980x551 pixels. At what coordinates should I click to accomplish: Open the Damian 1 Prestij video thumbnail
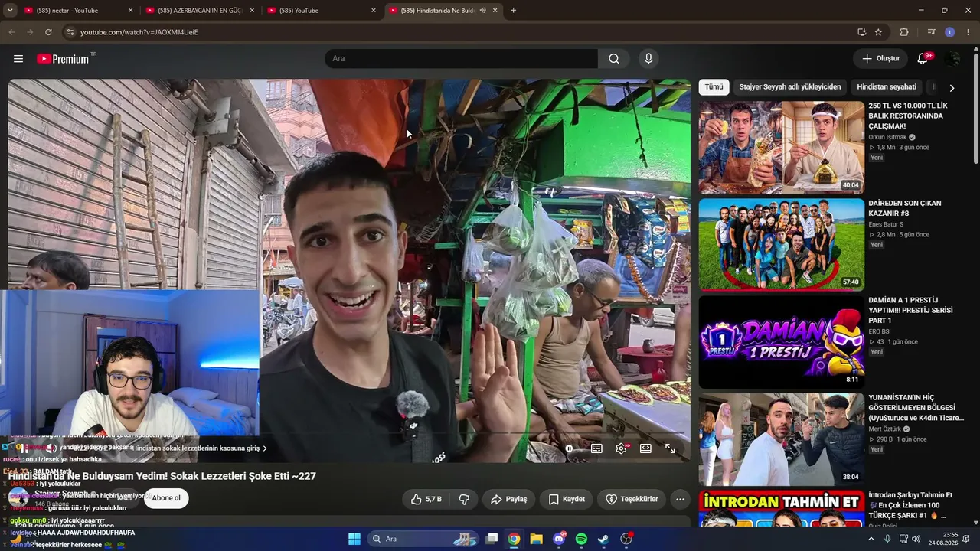(781, 342)
